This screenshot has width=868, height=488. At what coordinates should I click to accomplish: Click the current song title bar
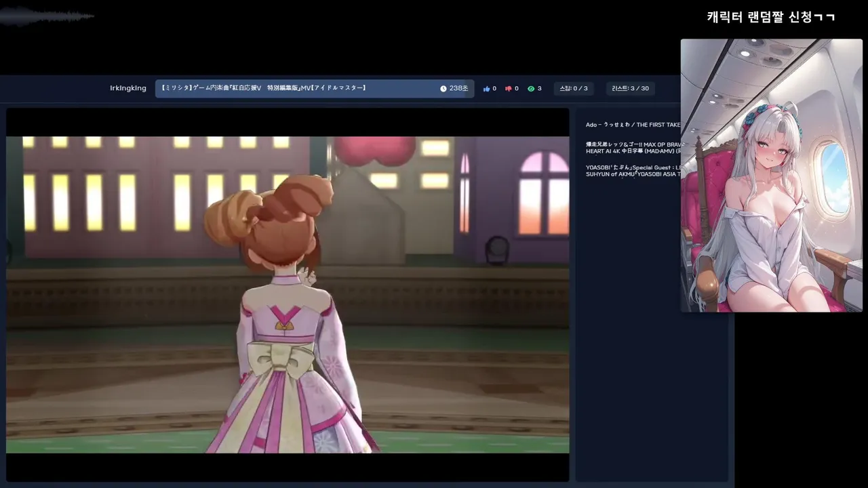pyautogui.click(x=315, y=89)
